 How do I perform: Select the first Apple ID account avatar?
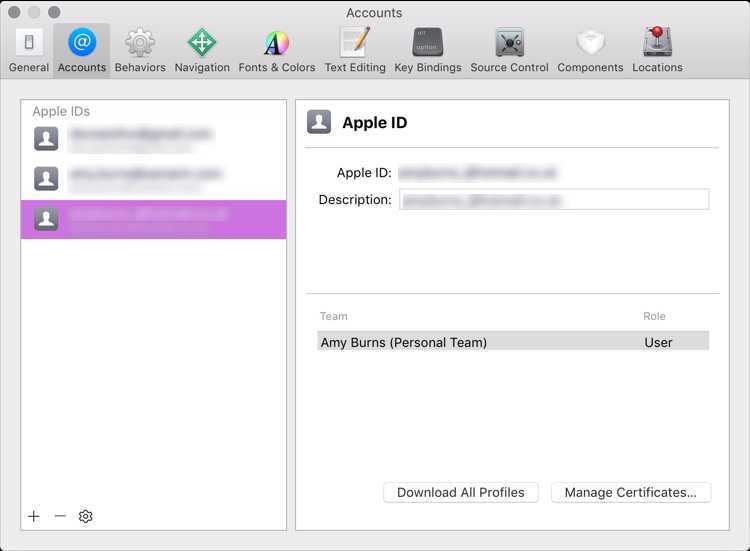click(x=46, y=139)
